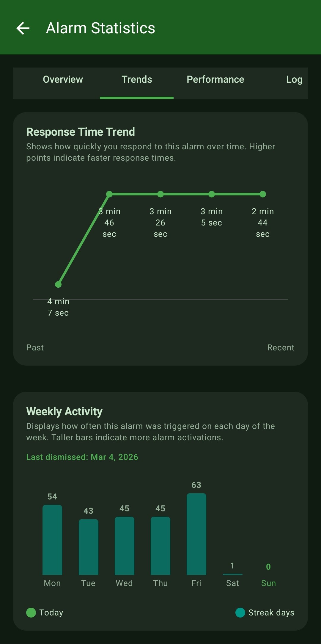Tap the Last dismissed date text
This screenshot has width=321, height=644.
point(82,457)
